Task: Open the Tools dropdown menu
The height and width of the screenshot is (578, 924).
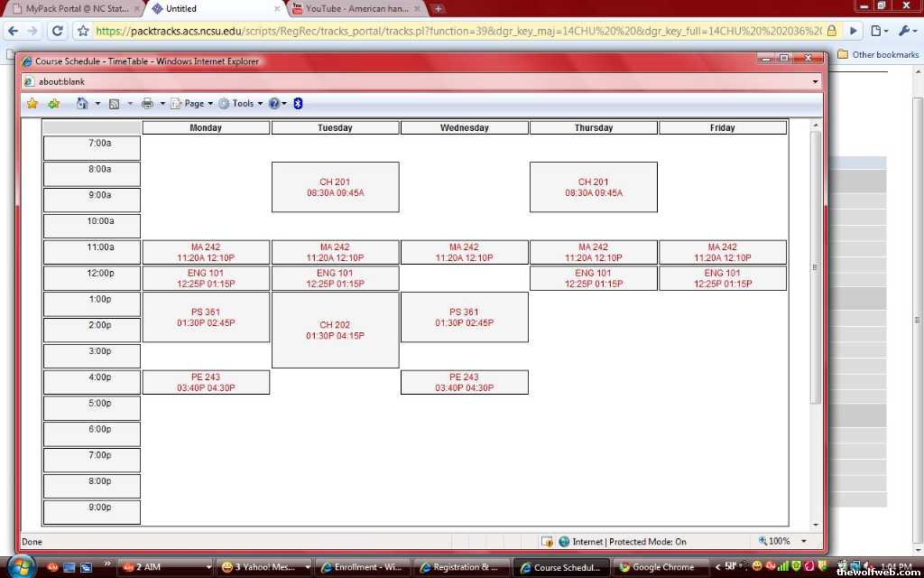Action: point(243,104)
